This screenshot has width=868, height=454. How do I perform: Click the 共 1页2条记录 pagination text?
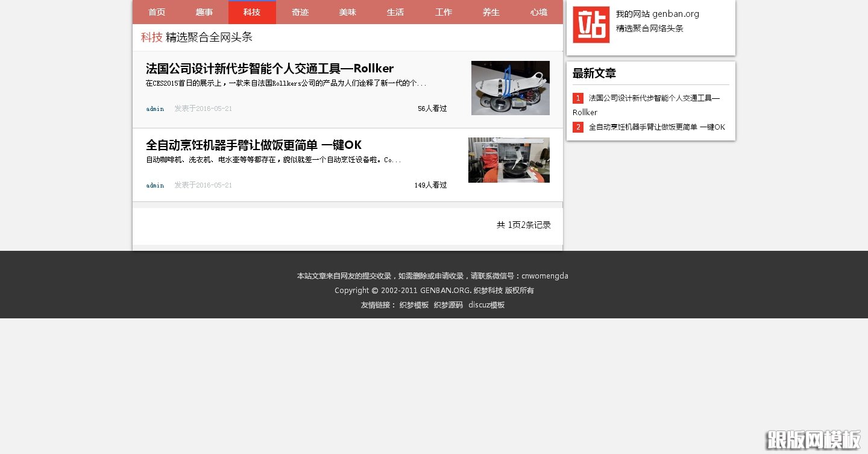pyautogui.click(x=523, y=224)
